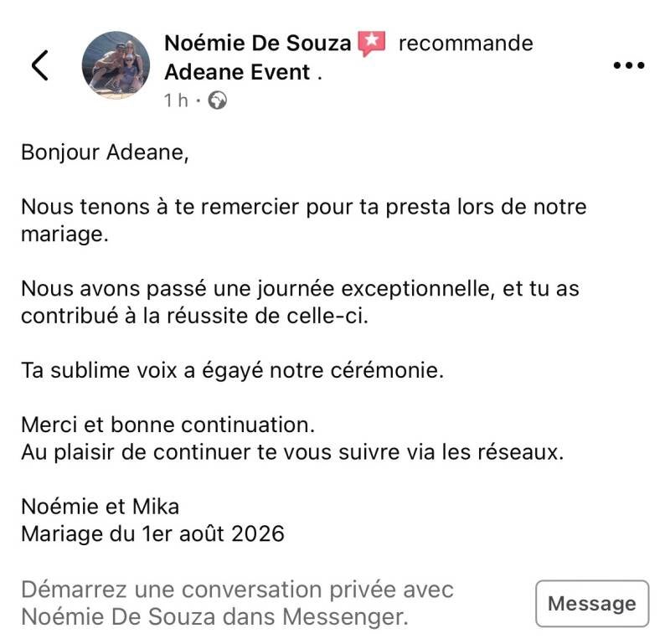The width and height of the screenshot is (670, 644).
Task: Click the paragraph thanking for the presta
Action: [304, 220]
